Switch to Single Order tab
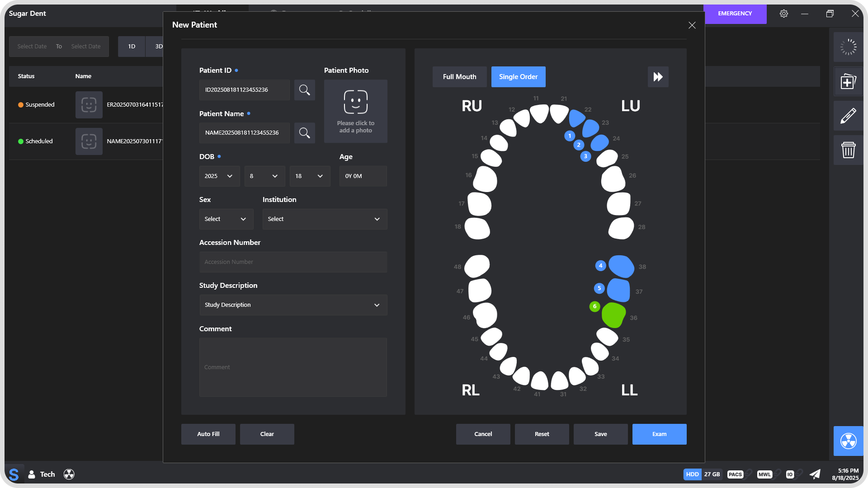Screen dimensions: 868x488 click(x=518, y=77)
